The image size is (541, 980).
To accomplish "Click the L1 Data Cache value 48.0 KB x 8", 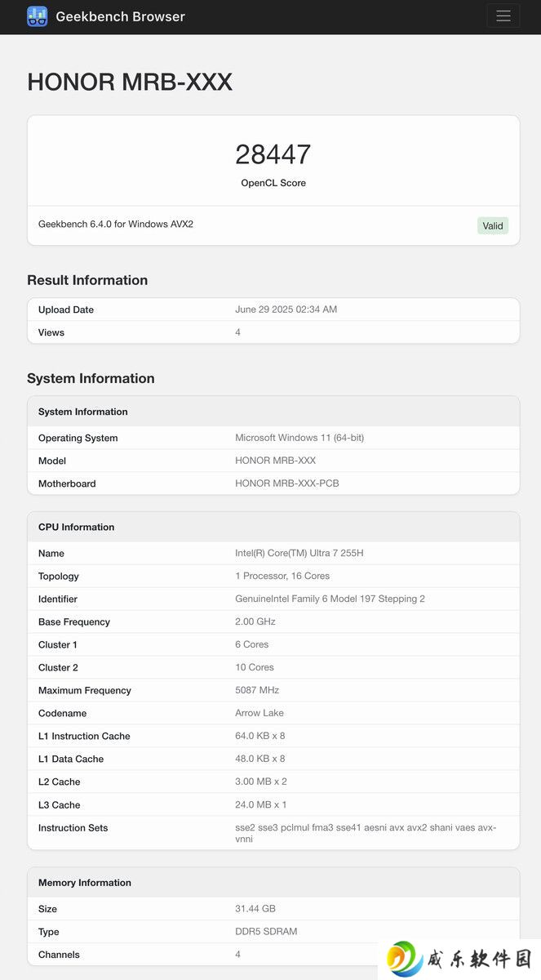I will 260,759.
